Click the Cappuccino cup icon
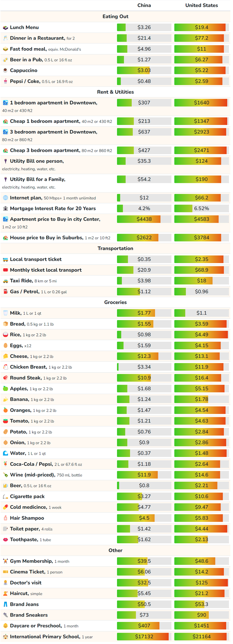Image resolution: width=233 pixels, height=644 pixels. pos(5,71)
